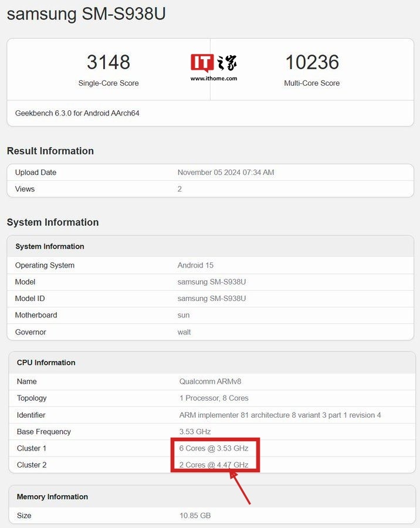Click the Governor label
Screen dimensions: 420x528
[x=31, y=332]
